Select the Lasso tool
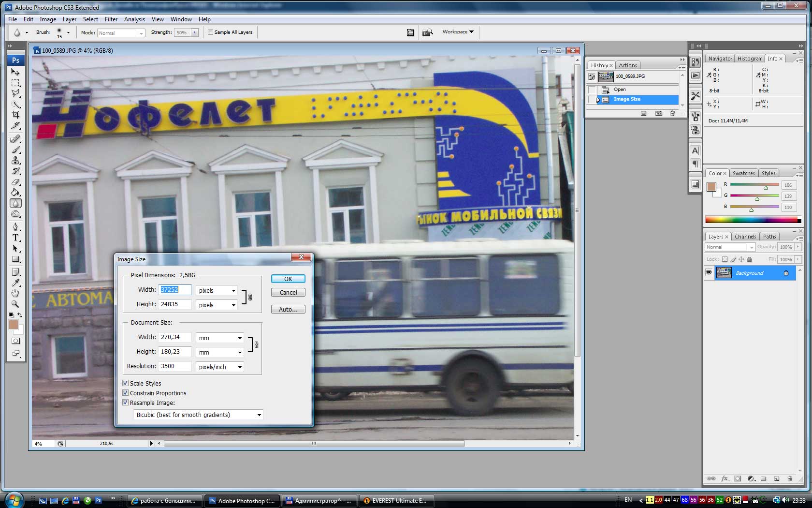The image size is (812, 508). point(15,93)
